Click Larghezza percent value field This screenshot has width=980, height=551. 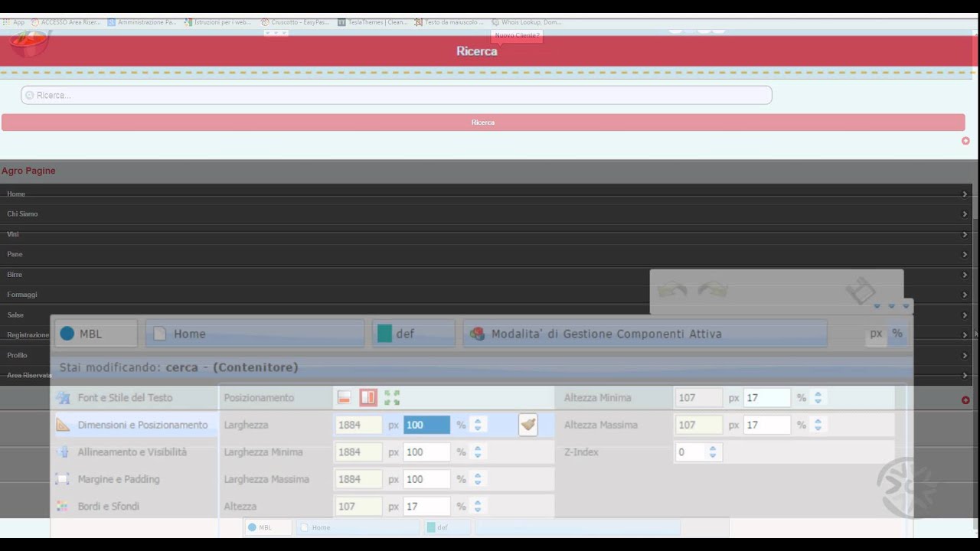[x=426, y=425]
